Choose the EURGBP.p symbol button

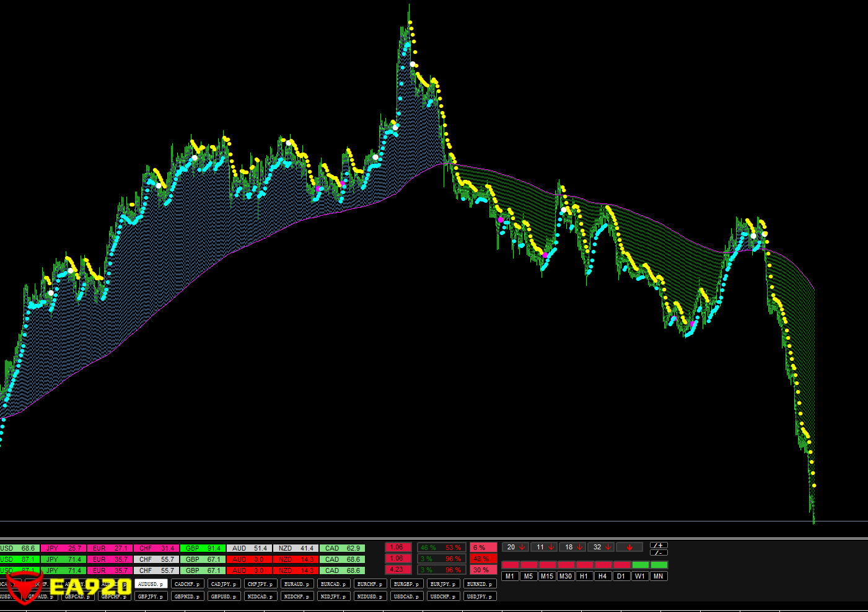click(406, 584)
